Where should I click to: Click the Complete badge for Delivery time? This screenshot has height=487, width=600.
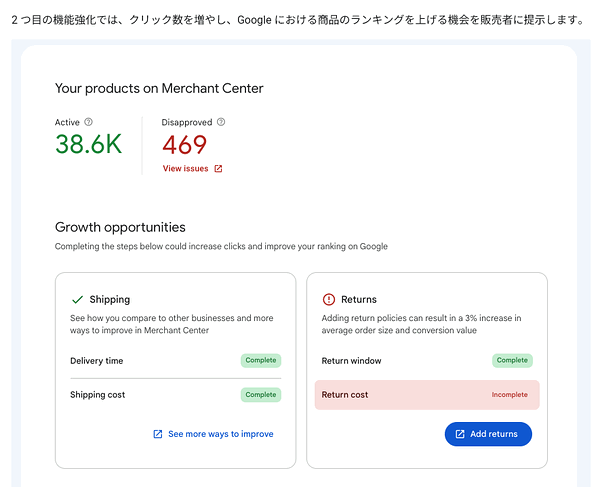point(261,360)
